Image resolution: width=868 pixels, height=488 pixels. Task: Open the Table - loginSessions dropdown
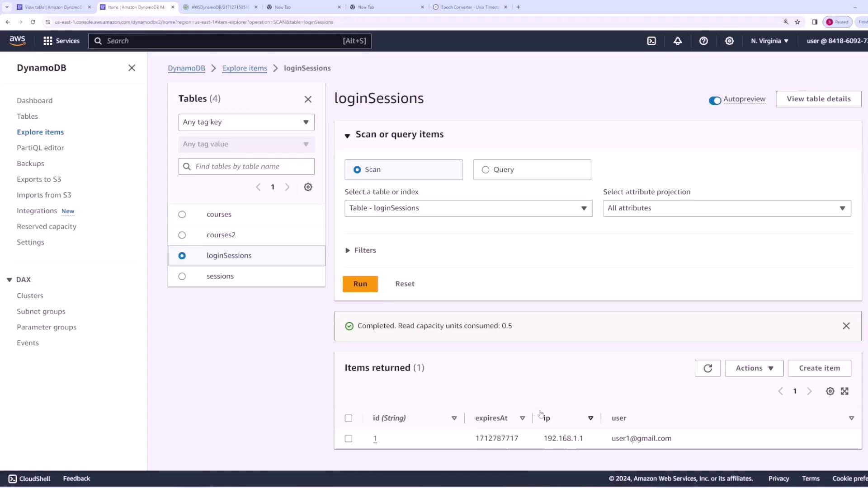pyautogui.click(x=468, y=208)
